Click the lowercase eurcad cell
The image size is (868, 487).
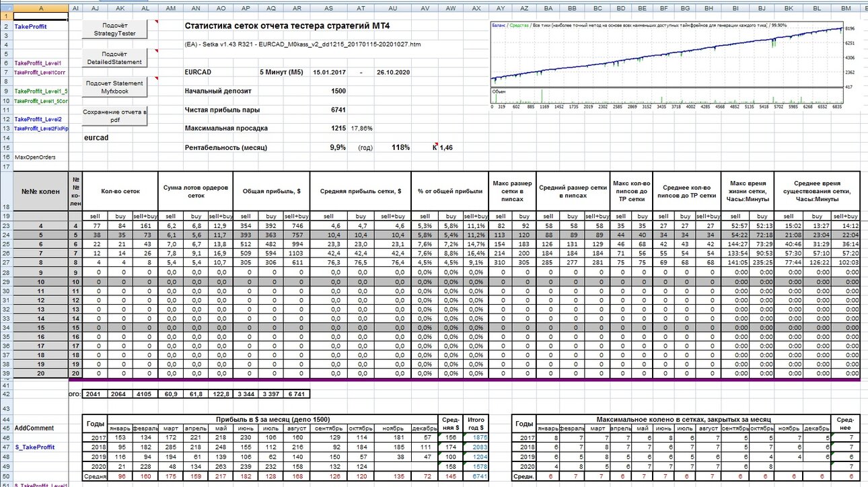96,137
